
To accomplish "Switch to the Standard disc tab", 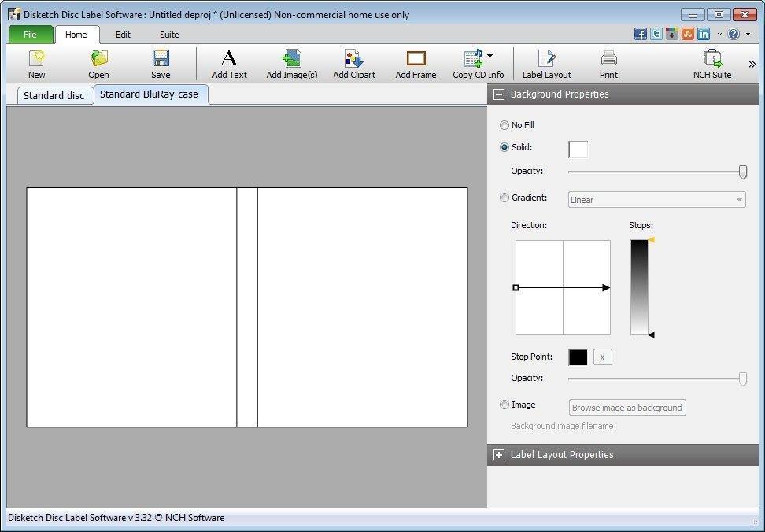I will pos(54,94).
